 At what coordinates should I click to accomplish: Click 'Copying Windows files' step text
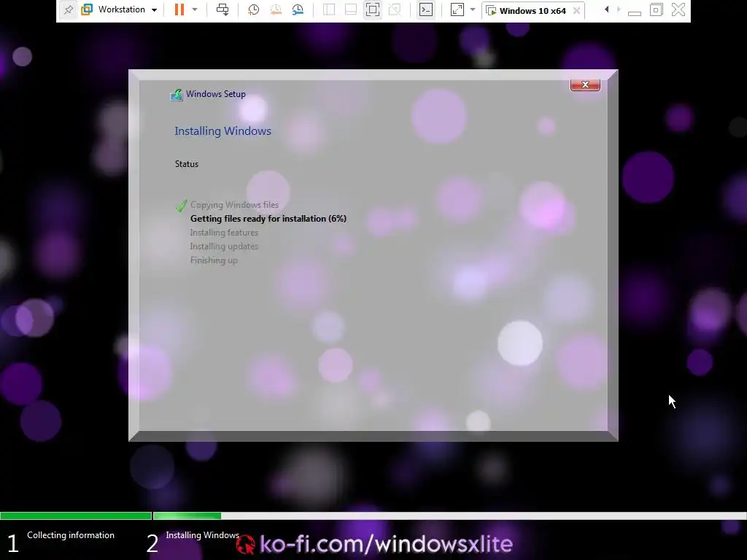point(234,205)
